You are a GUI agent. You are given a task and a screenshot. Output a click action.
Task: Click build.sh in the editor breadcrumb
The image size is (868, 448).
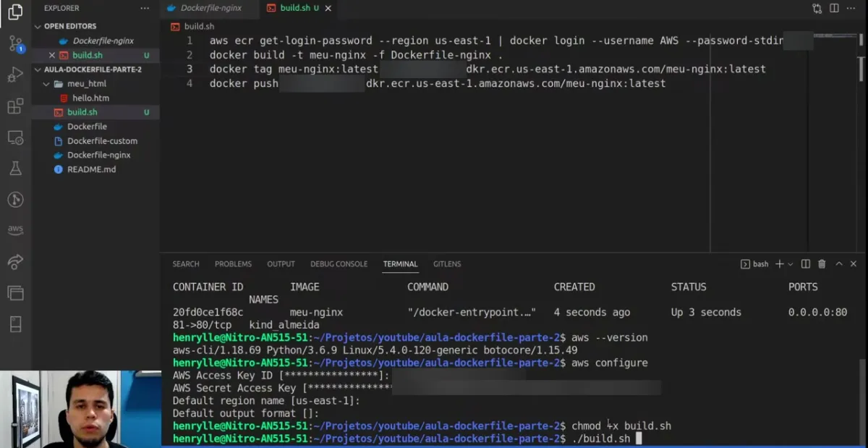[x=199, y=27]
